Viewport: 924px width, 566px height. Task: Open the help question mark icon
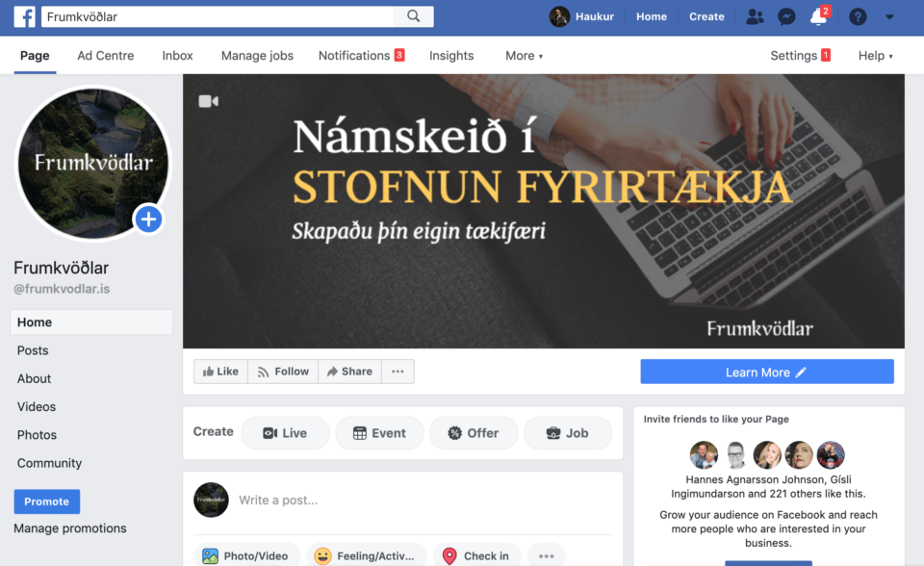tap(858, 16)
